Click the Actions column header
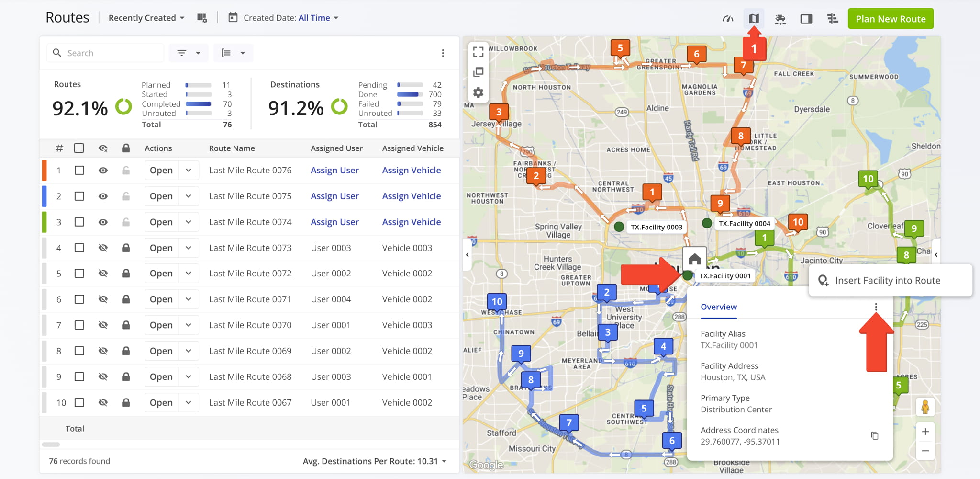Viewport: 980px width, 479px height. (158, 148)
